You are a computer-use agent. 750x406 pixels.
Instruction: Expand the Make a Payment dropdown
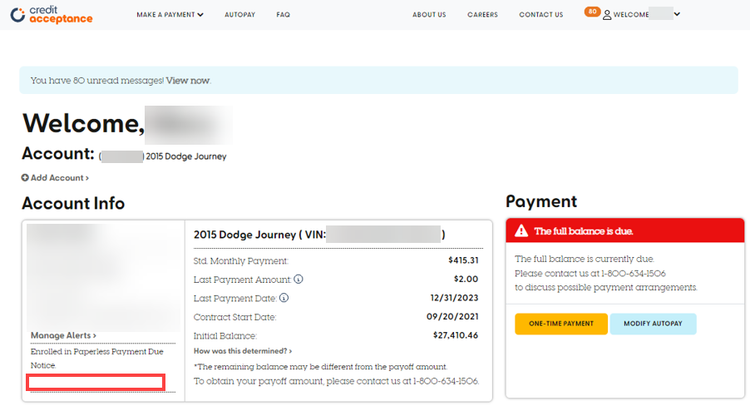point(169,15)
